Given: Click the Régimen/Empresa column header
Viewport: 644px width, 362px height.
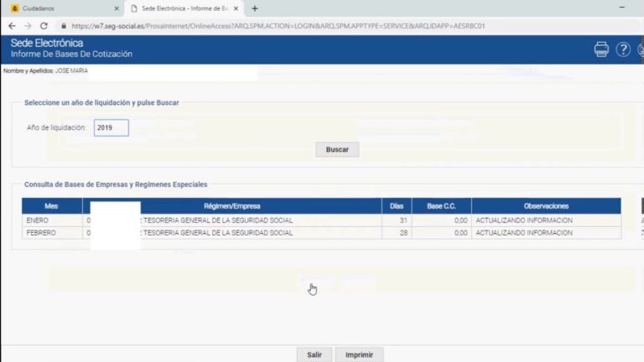Looking at the screenshot, I should 232,206.
